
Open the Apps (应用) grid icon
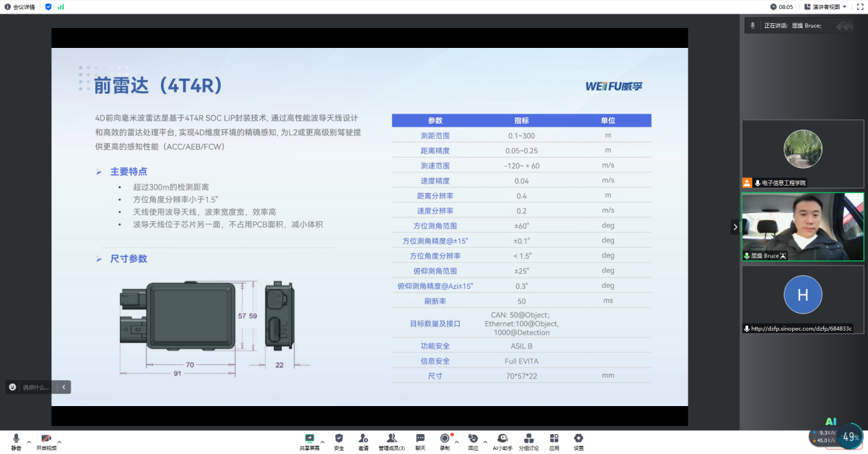[x=554, y=439]
